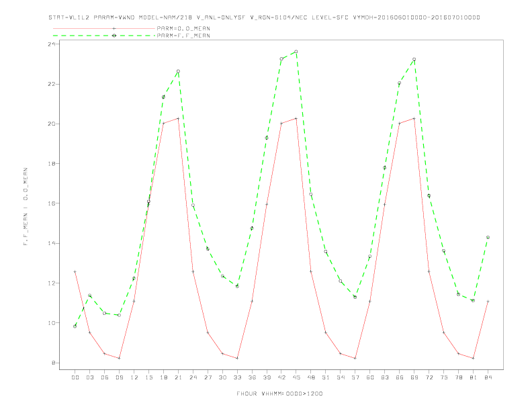Select red plus marker at forecast hour 00
Viewport: 532px width, 411px height.
point(75,271)
